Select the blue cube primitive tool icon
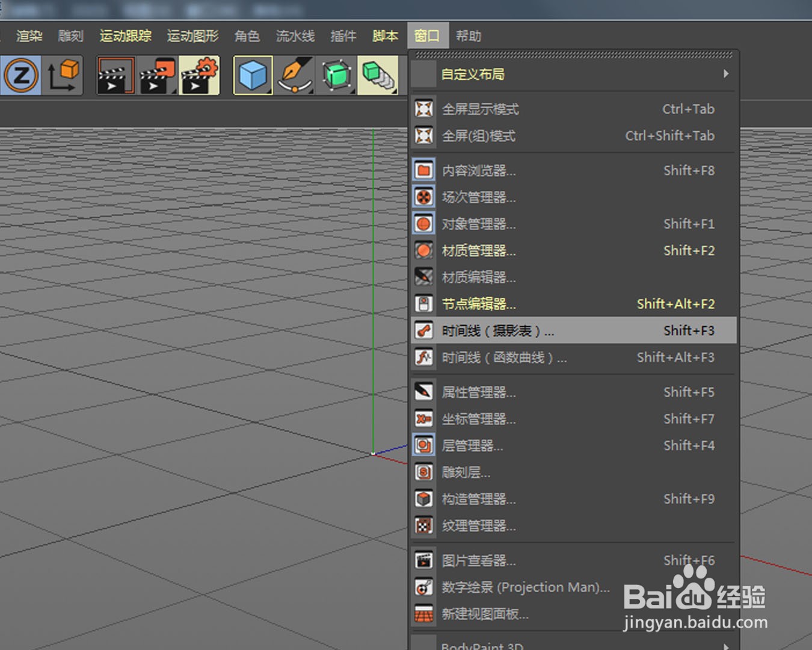 coord(253,75)
